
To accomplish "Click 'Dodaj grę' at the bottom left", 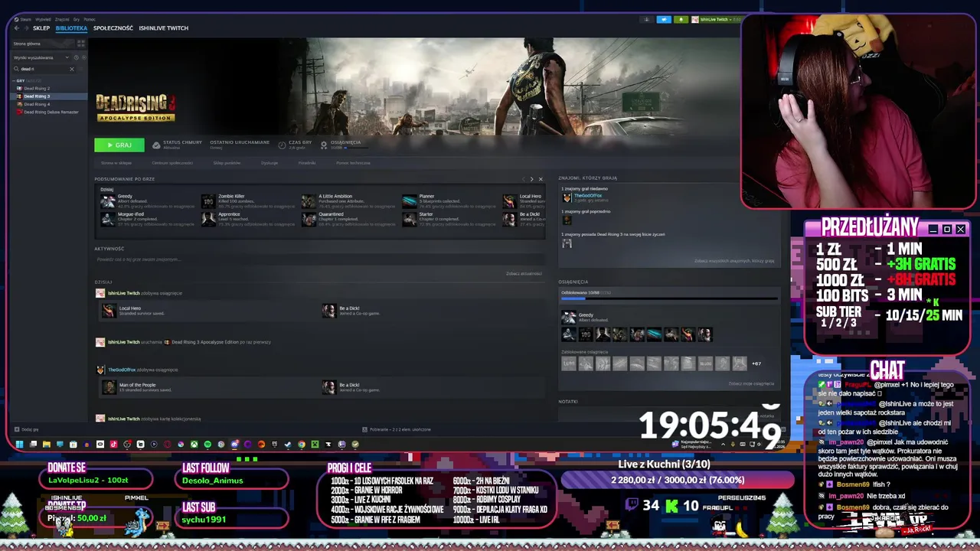I will (x=27, y=429).
